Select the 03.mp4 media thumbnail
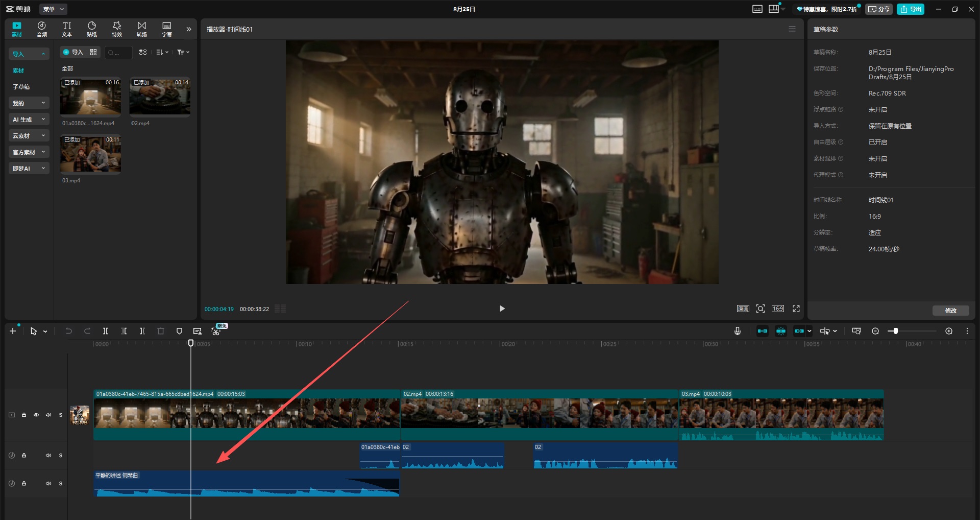This screenshot has height=520, width=980. click(90, 154)
